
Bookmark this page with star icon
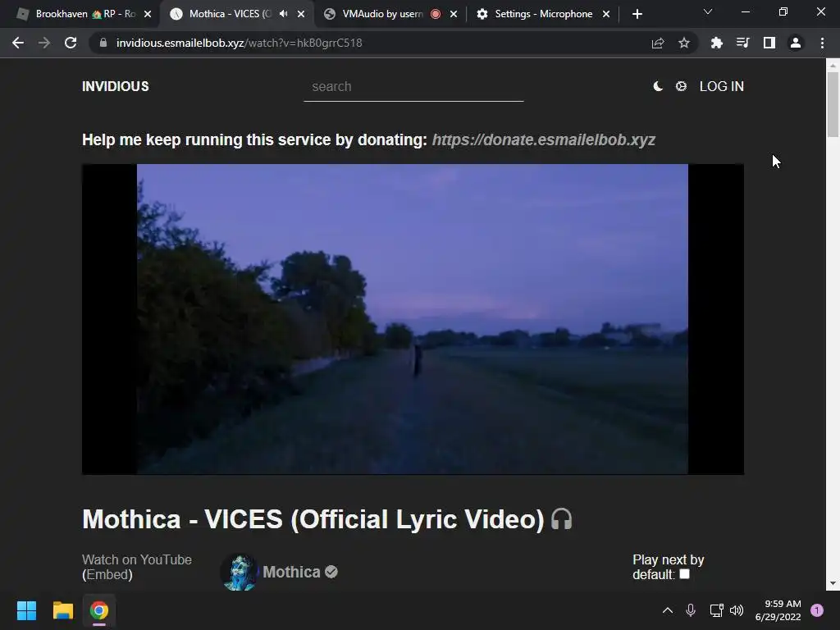(684, 43)
